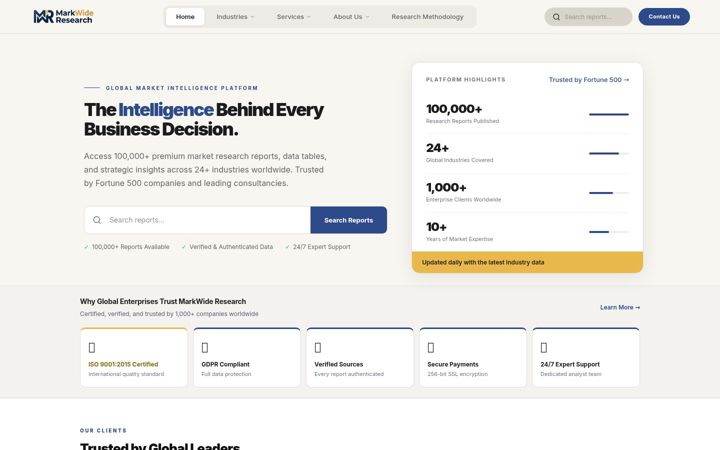The image size is (720, 450).
Task: Select the Home nav item
Action: coord(185,17)
